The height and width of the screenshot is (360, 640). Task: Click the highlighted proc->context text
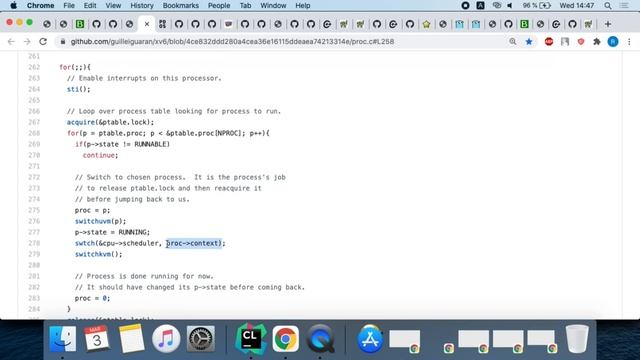pyautogui.click(x=194, y=243)
